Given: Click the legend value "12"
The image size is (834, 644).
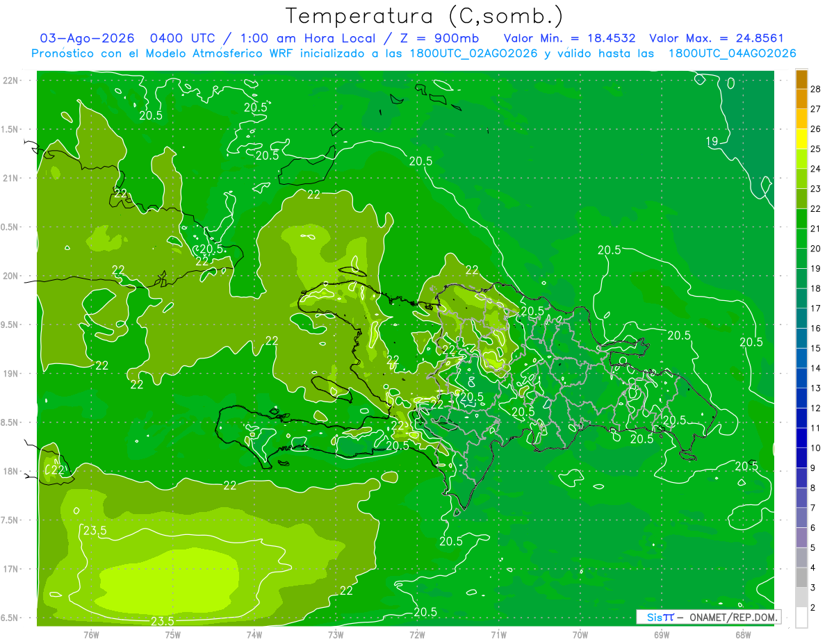Looking at the screenshot, I should (x=816, y=408).
